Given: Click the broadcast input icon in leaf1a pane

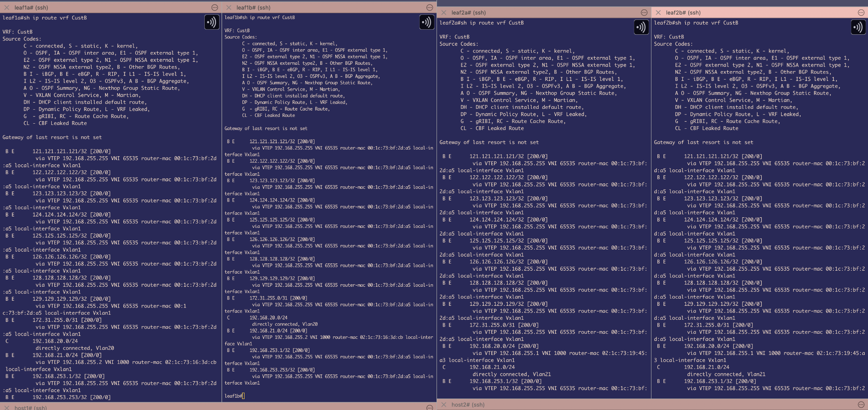Looking at the screenshot, I should (212, 22).
